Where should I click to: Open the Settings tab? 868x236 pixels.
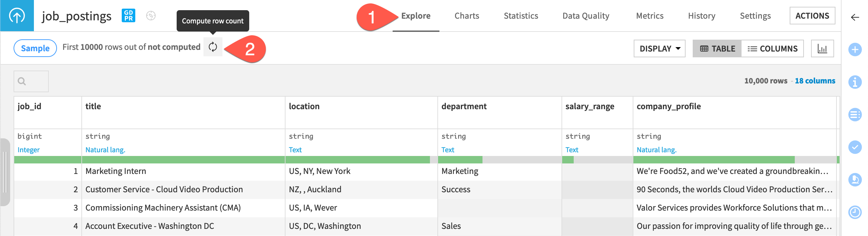pyautogui.click(x=755, y=16)
